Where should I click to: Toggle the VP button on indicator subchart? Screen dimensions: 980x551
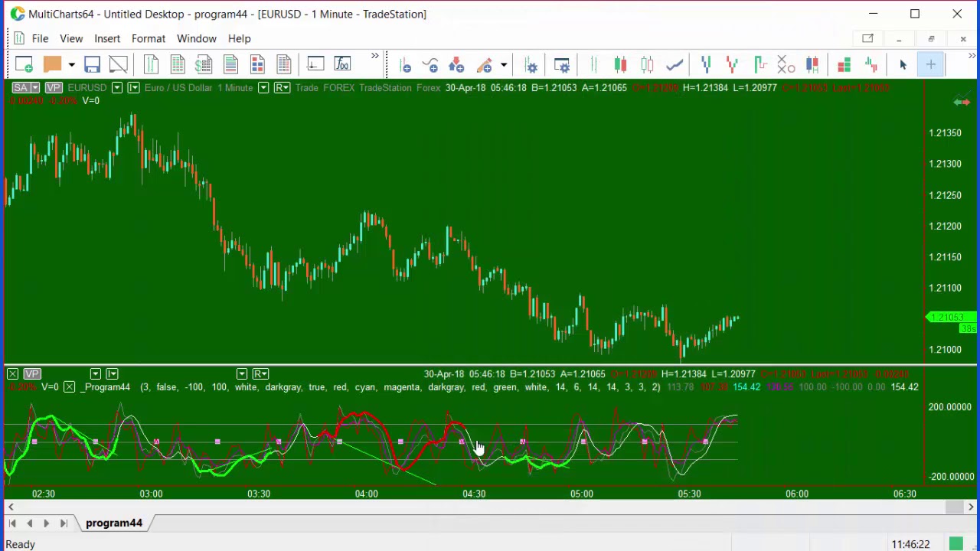tap(31, 373)
